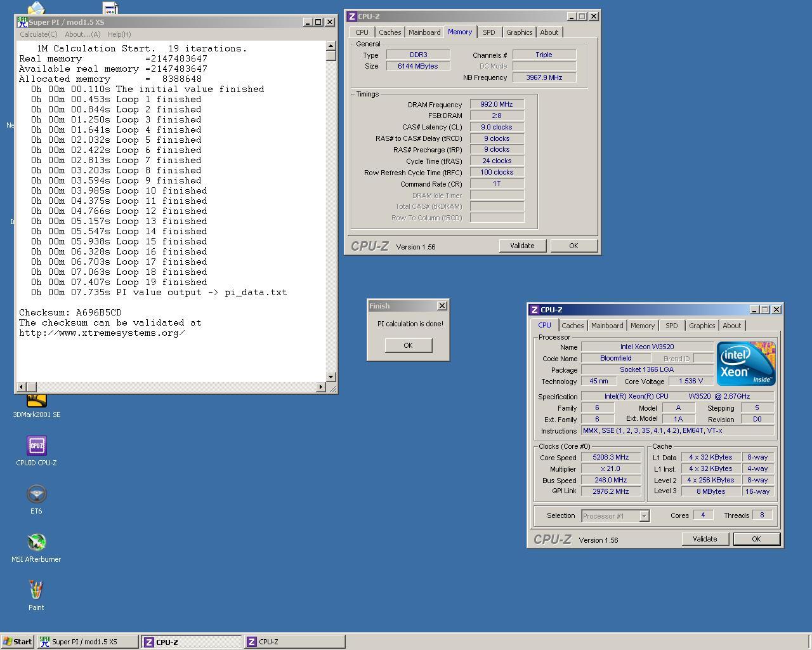This screenshot has height=650, width=812.
Task: Click the Level 3 8 MBytes cache value
Action: [x=710, y=492]
